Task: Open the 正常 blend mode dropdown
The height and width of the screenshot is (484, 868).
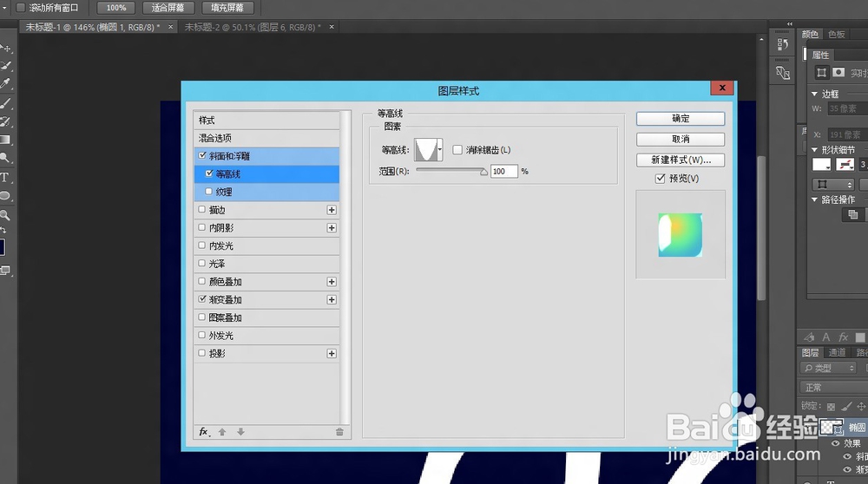Action: 833,387
